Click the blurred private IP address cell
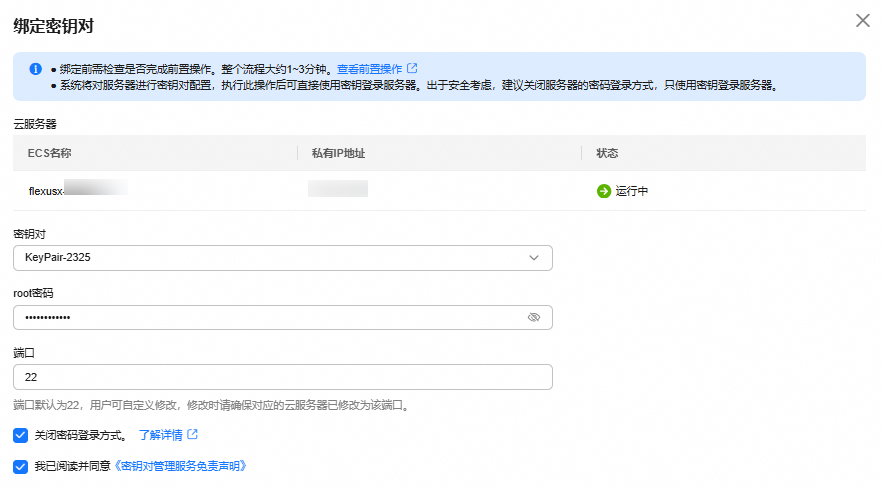 point(338,188)
